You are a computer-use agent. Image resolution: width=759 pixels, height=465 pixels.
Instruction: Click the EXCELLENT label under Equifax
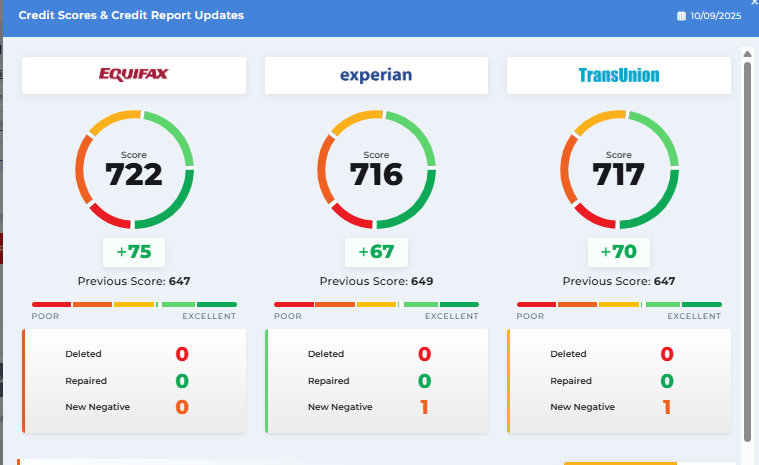pyautogui.click(x=209, y=316)
